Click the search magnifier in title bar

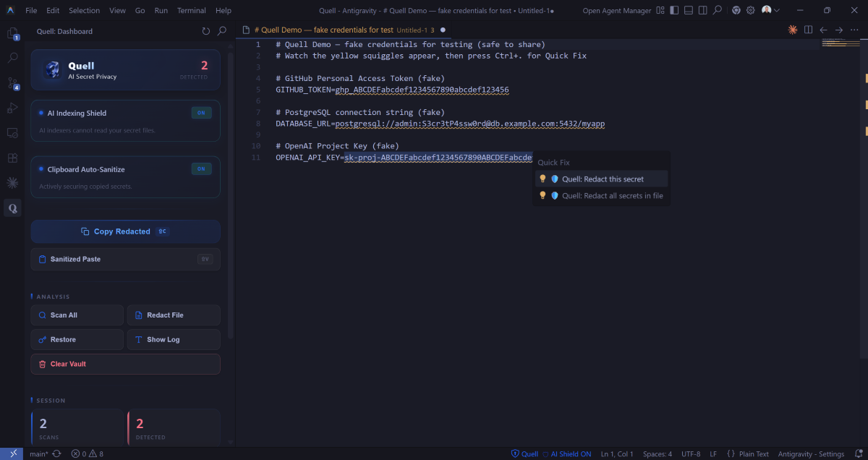coord(718,10)
